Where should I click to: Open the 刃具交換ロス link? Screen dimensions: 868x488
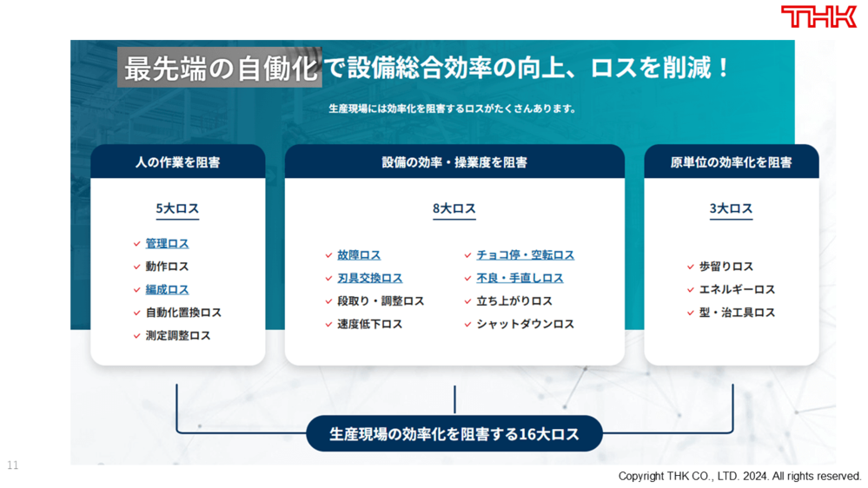coord(369,279)
